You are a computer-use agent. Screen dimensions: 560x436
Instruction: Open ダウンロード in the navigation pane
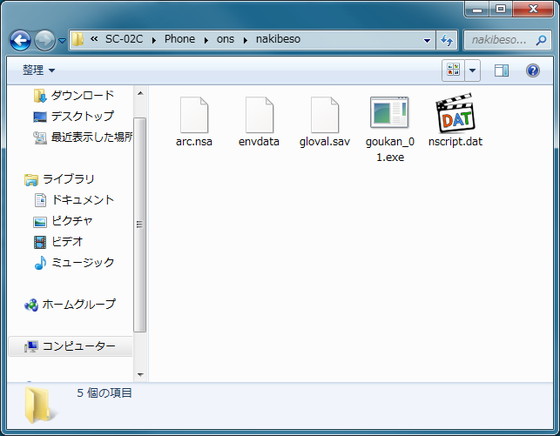click(x=74, y=95)
